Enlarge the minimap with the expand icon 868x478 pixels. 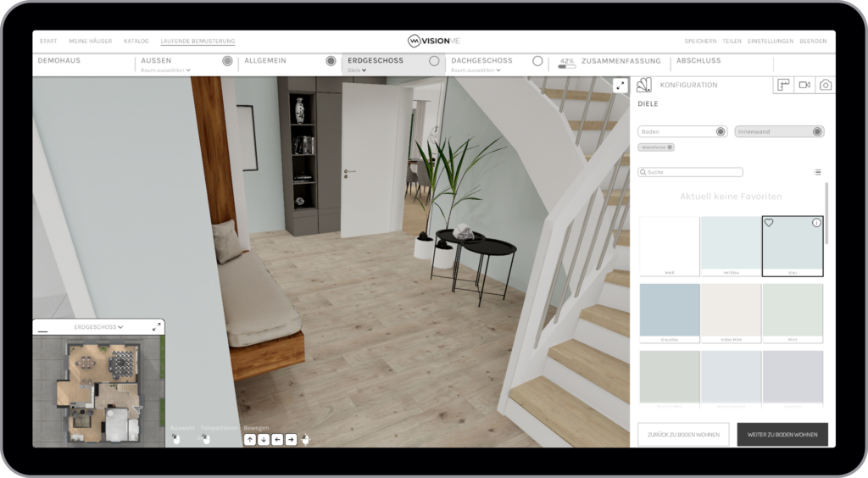coord(156,326)
